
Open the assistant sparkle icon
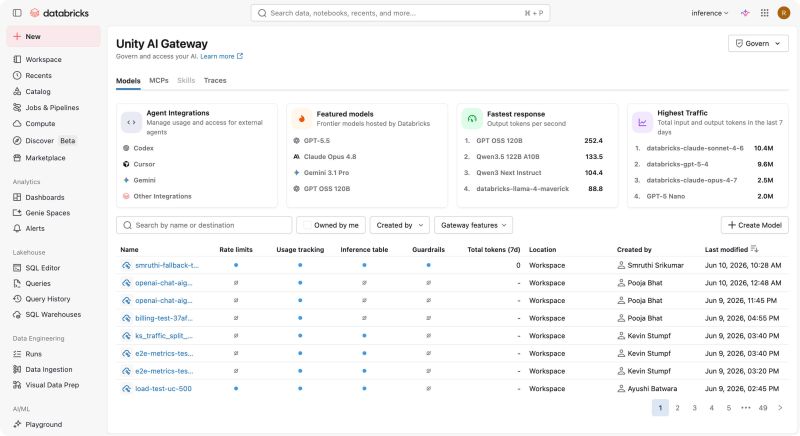[745, 13]
